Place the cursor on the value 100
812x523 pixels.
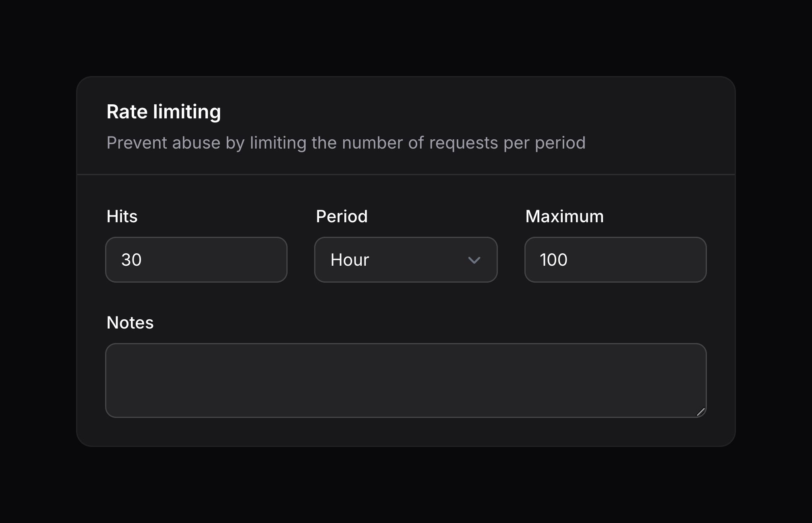click(553, 260)
